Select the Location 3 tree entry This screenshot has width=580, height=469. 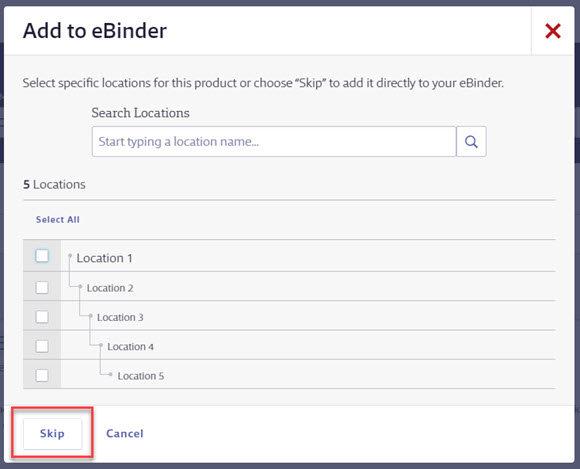[120, 317]
